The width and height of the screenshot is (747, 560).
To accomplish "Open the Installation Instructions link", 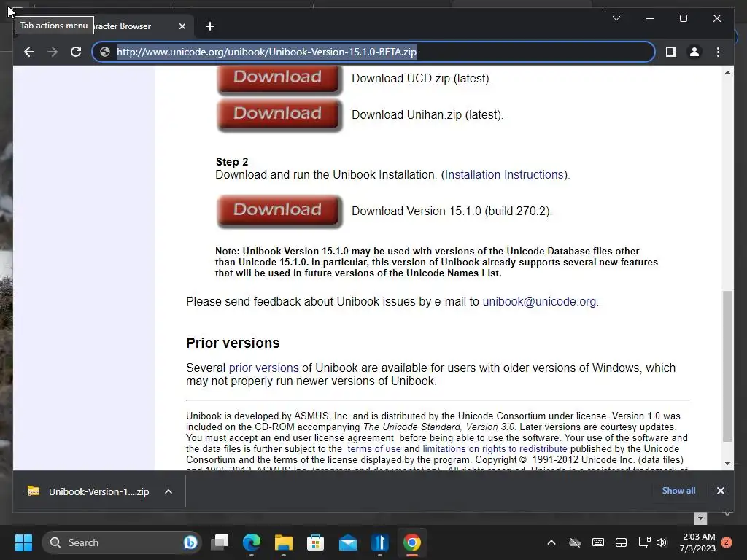I will pyautogui.click(x=504, y=175).
